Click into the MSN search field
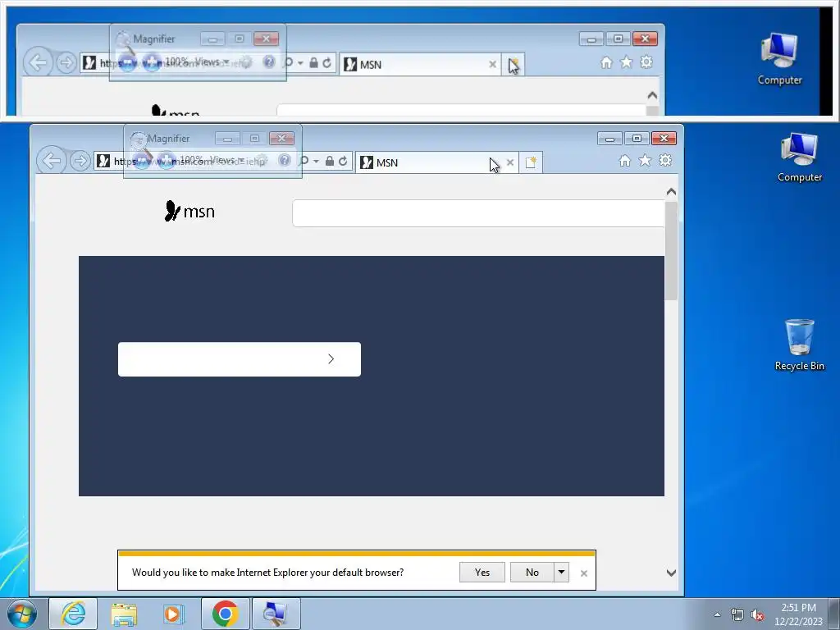The image size is (840, 630). [x=478, y=213]
